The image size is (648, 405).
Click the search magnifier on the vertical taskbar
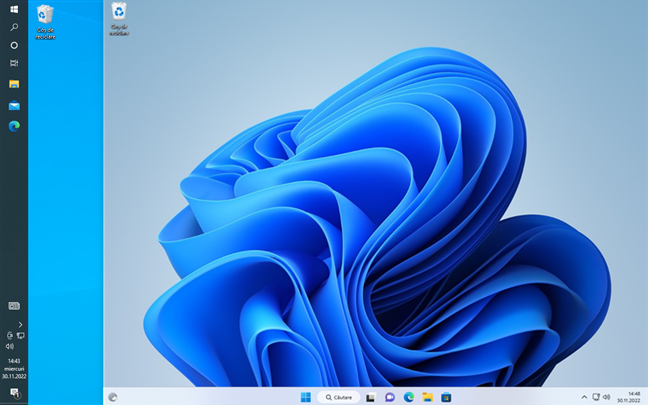[x=14, y=27]
